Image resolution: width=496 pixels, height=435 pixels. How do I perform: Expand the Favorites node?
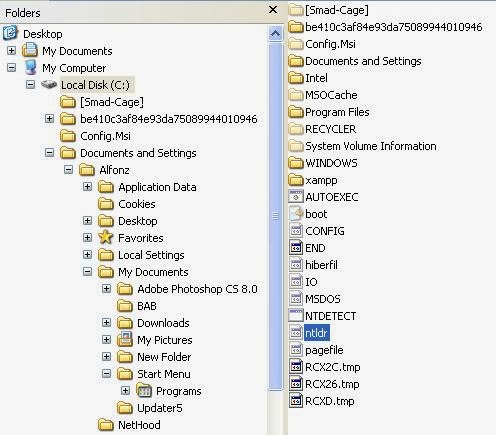(x=87, y=238)
